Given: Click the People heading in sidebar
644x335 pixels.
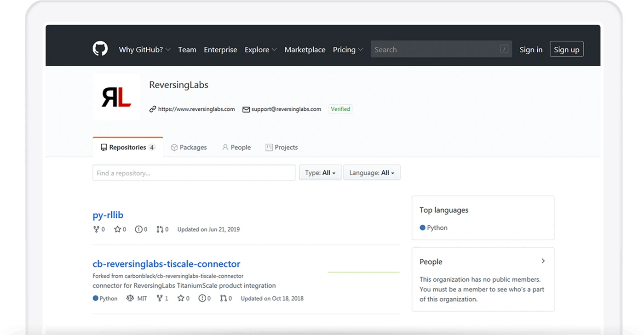Looking at the screenshot, I should [431, 261].
